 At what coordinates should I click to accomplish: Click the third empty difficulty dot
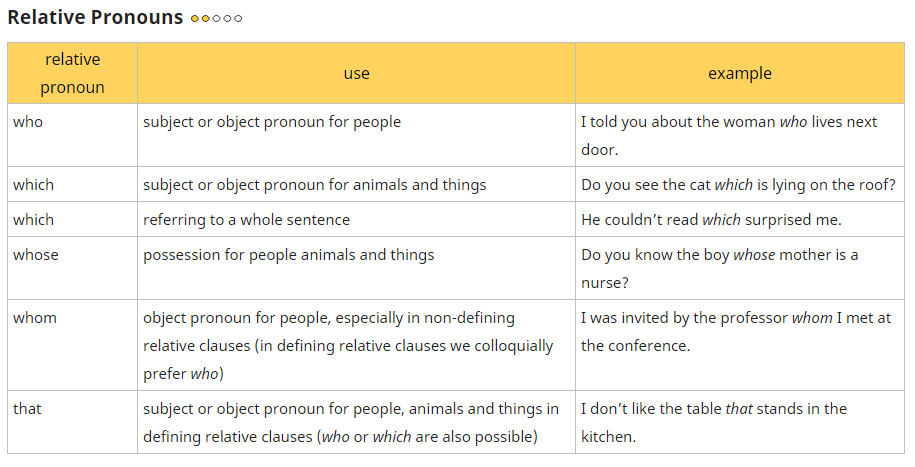[216, 19]
